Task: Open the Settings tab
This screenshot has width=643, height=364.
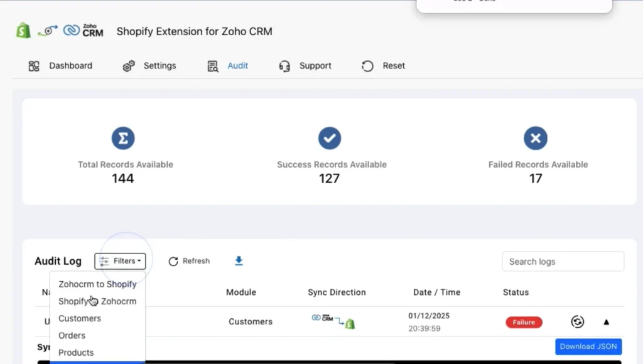Action: [159, 65]
